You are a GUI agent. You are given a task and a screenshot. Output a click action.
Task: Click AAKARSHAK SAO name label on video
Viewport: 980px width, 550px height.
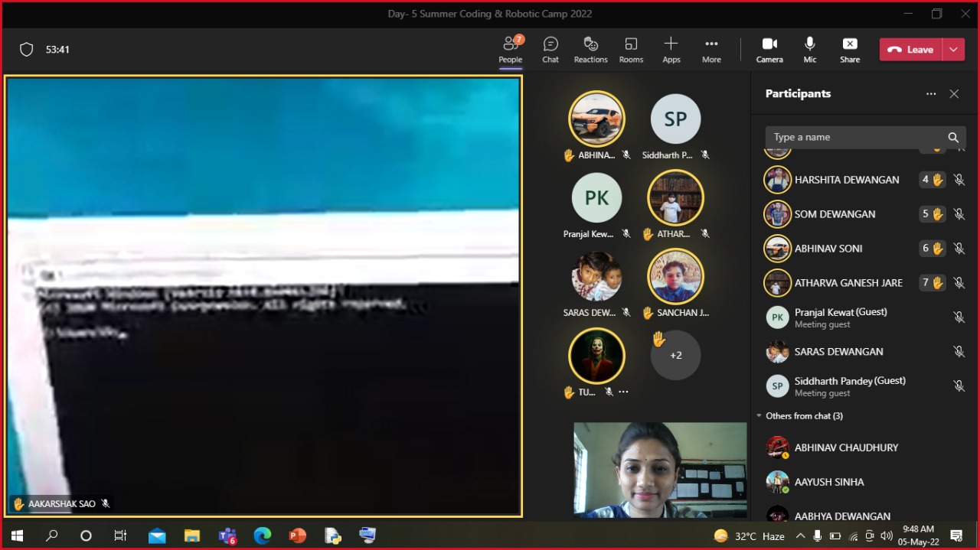pos(61,504)
